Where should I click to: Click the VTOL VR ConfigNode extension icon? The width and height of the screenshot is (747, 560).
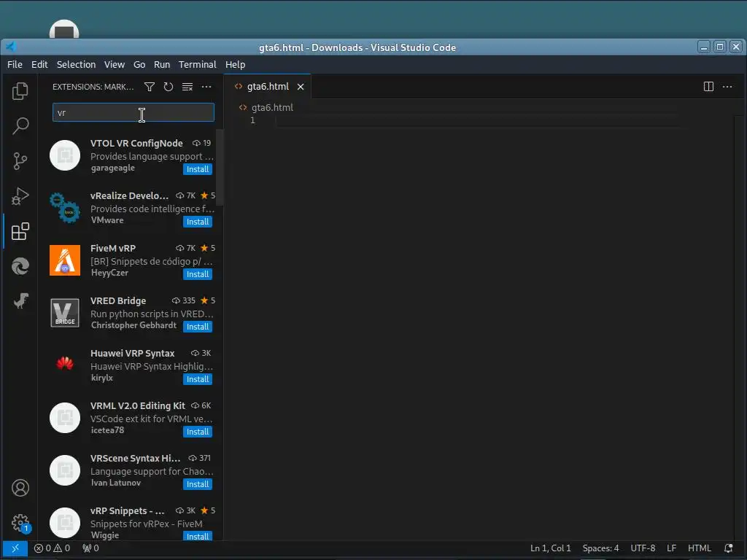pos(65,155)
